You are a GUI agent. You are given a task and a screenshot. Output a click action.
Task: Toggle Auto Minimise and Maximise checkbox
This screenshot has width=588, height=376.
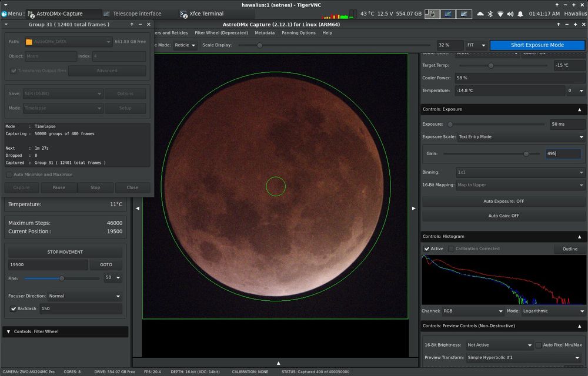click(x=9, y=174)
